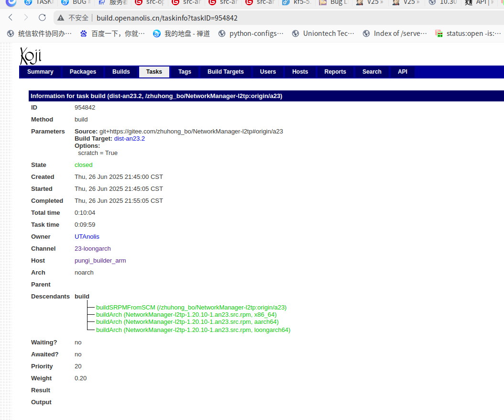
Task: Click the browser forward arrow
Action: click(x=26, y=18)
